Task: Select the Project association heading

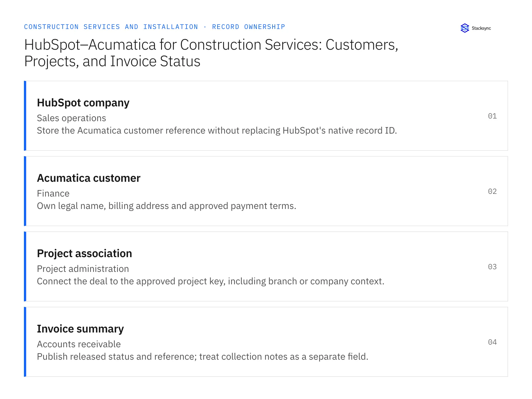Action: [84, 254]
